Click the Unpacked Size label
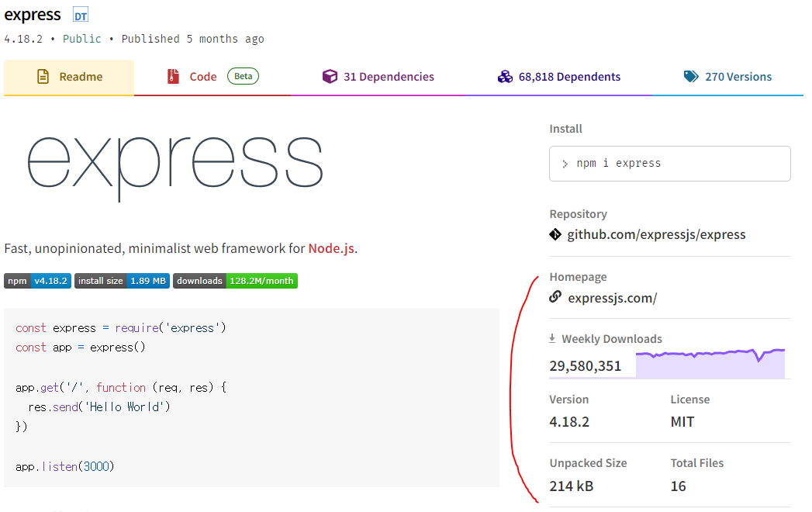Viewport: 812px width, 512px height. [x=589, y=463]
